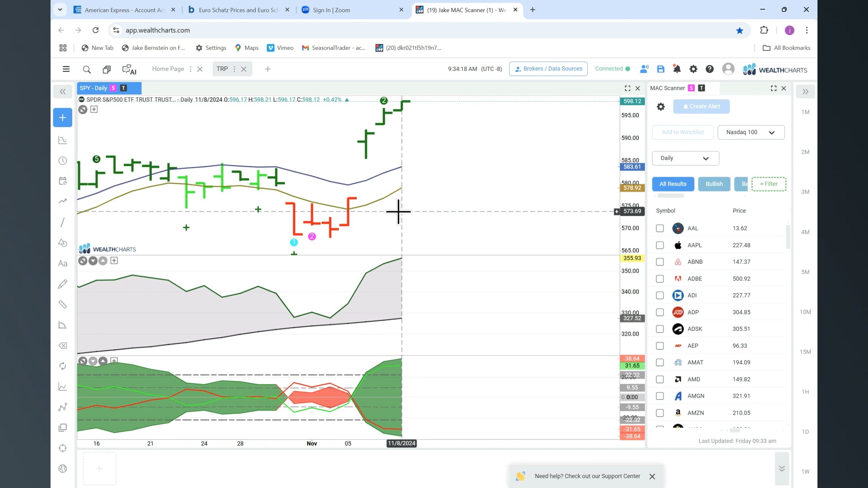
Task: Open the help question mark icon
Action: [x=710, y=69]
